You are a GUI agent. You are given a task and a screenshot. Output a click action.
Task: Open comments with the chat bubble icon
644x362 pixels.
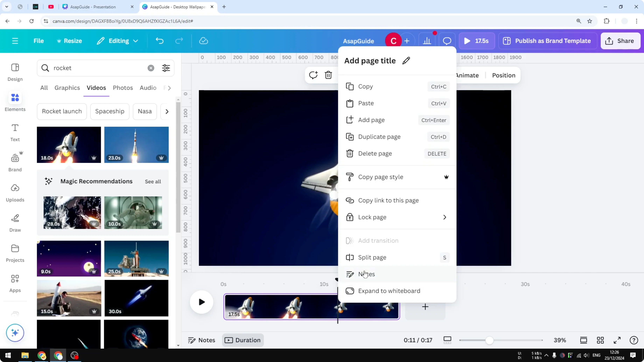coord(447,41)
